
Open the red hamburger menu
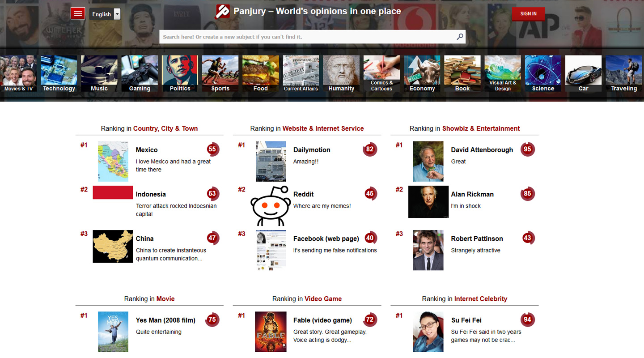tap(78, 13)
